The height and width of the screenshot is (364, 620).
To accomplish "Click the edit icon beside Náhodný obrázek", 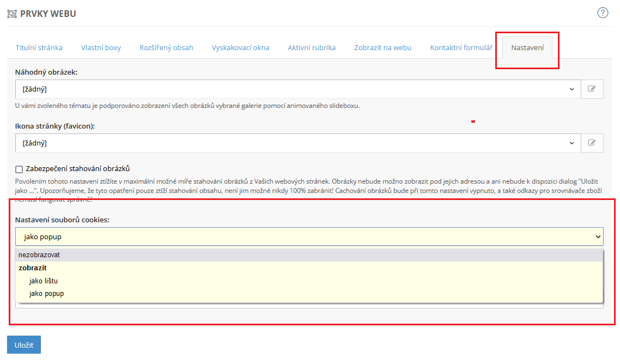I will [592, 89].
